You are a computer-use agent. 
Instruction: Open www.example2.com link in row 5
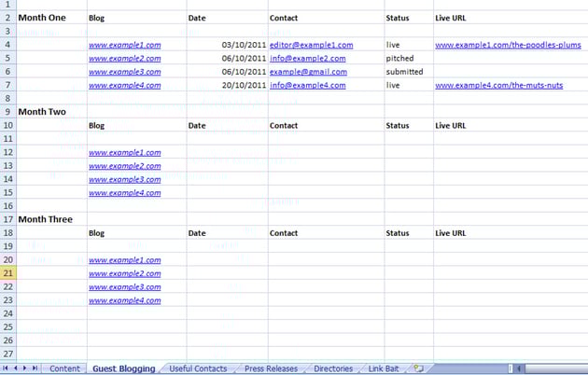[125, 59]
